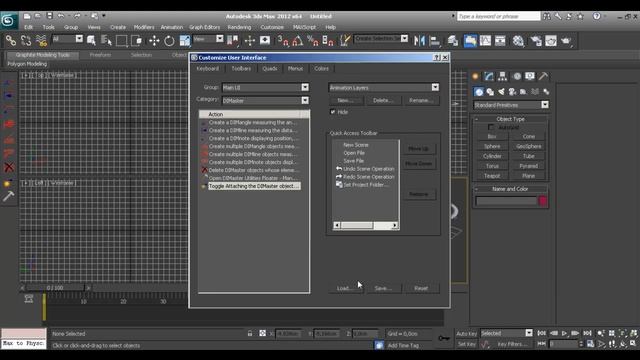
Task: Open the Material Editor icon
Action: (x=518, y=40)
